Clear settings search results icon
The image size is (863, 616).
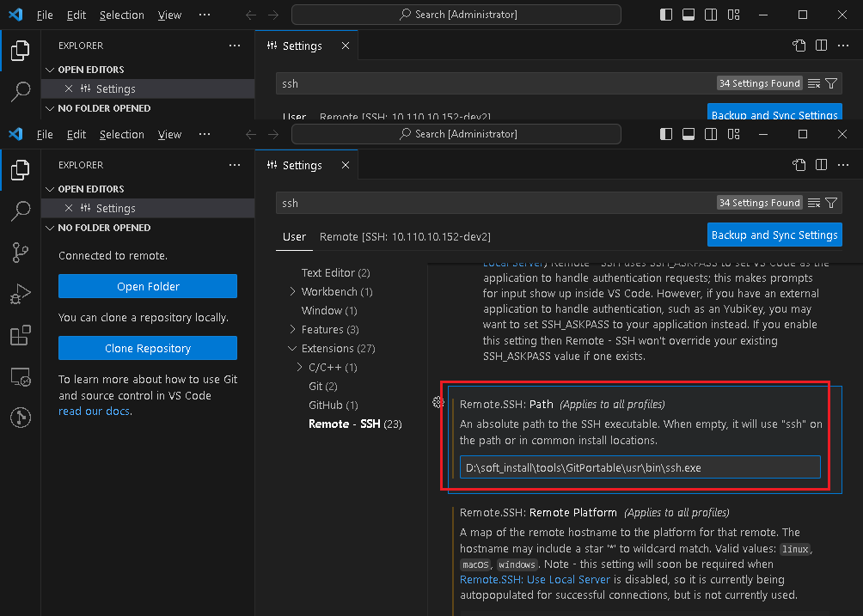point(813,203)
